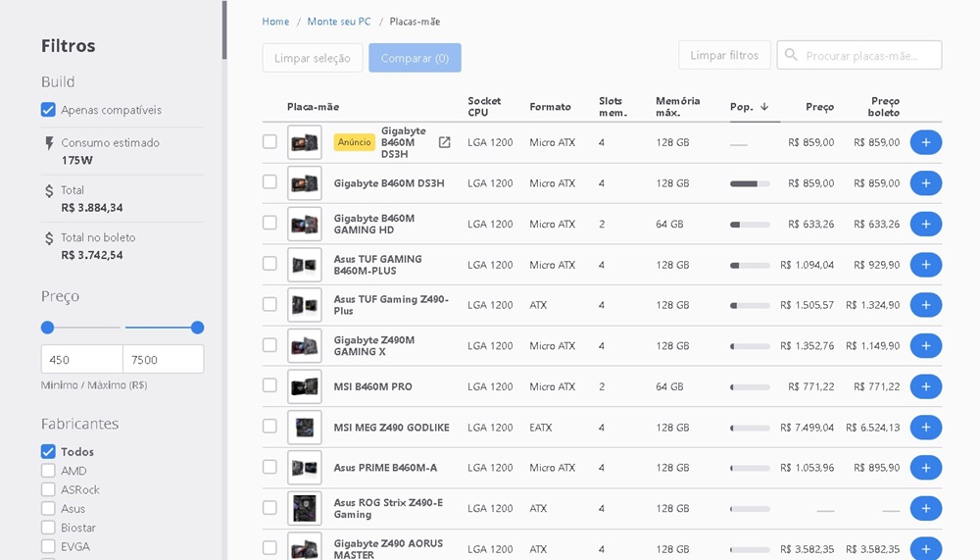The width and height of the screenshot is (980, 560).
Task: Select the MSI MEG Z490 GODLIKE row checkbox
Action: pos(269,426)
